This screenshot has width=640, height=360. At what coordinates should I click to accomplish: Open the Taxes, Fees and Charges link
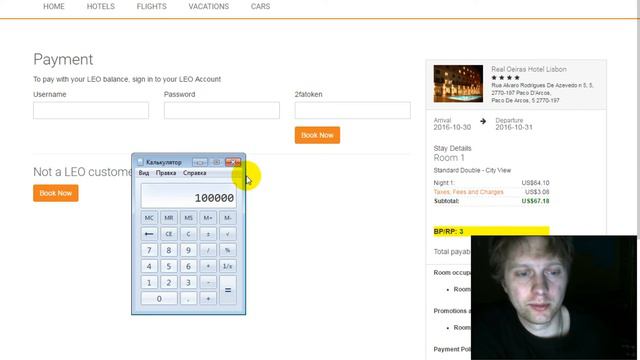(468, 192)
